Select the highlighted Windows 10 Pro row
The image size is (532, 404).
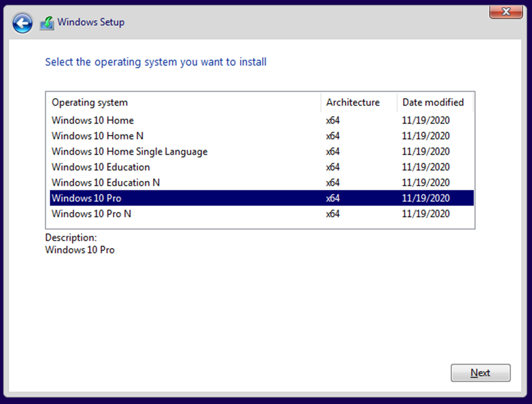point(261,198)
